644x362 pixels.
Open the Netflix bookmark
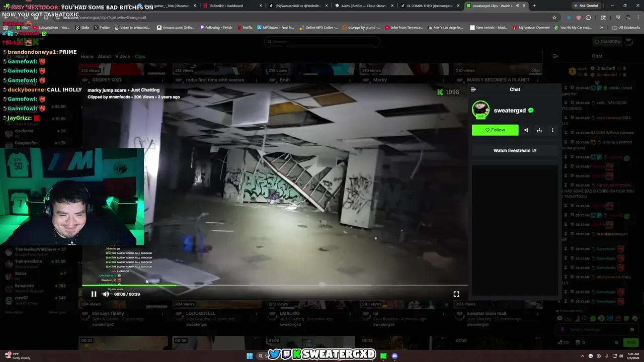coord(245,28)
